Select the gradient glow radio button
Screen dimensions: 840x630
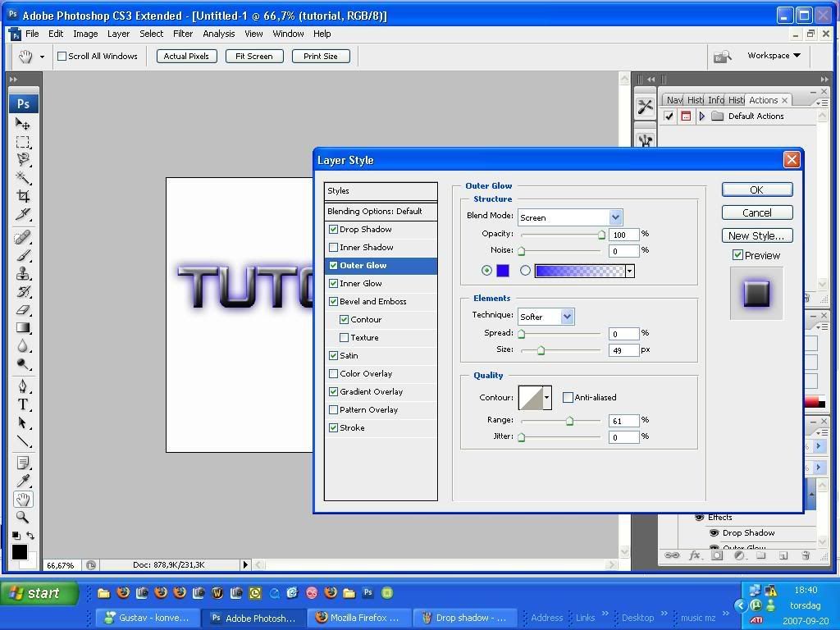(525, 271)
